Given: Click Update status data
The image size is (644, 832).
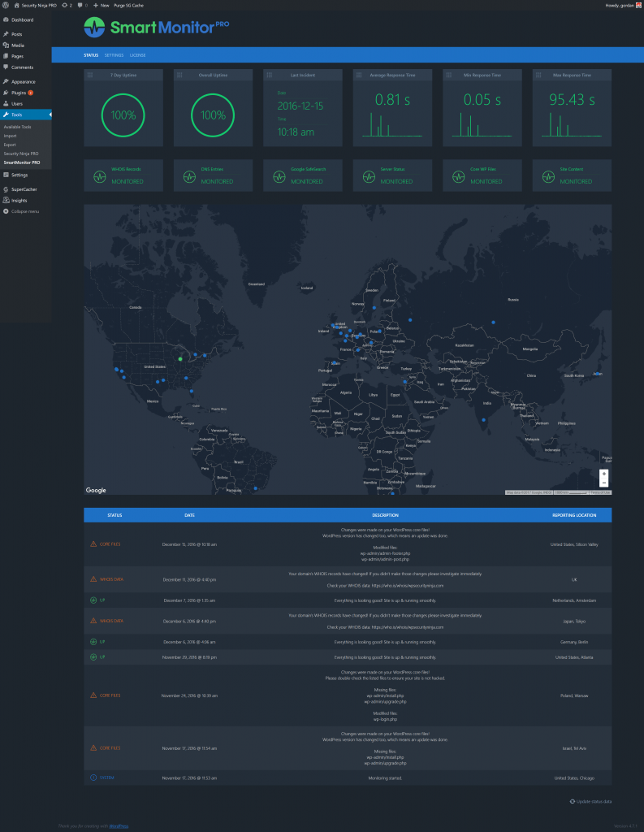Looking at the screenshot, I should click(590, 801).
